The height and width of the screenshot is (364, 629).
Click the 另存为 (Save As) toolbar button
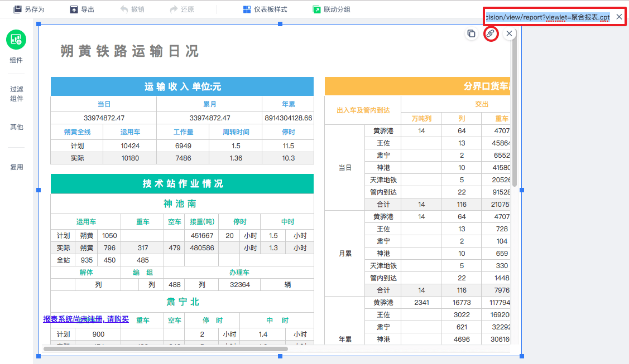(29, 9)
